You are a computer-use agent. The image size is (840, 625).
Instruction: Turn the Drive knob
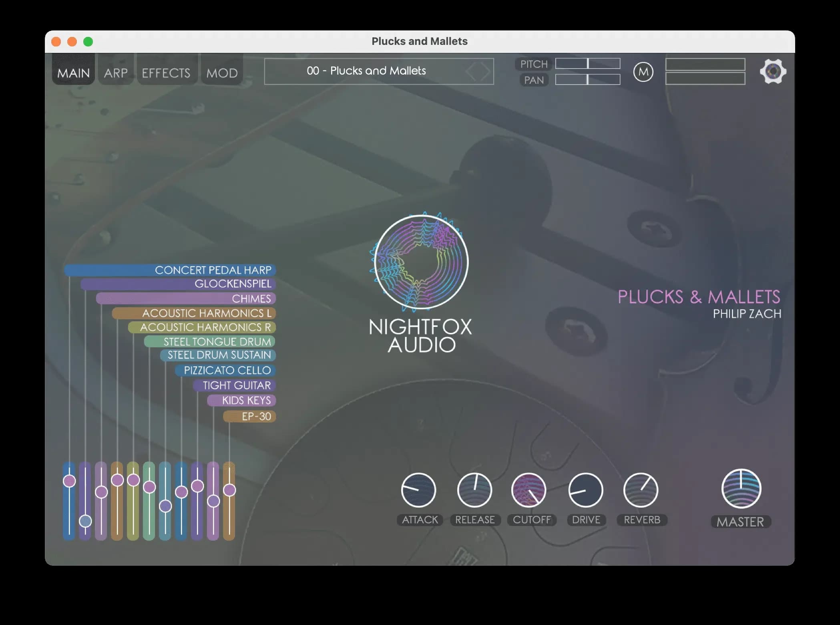pyautogui.click(x=586, y=490)
